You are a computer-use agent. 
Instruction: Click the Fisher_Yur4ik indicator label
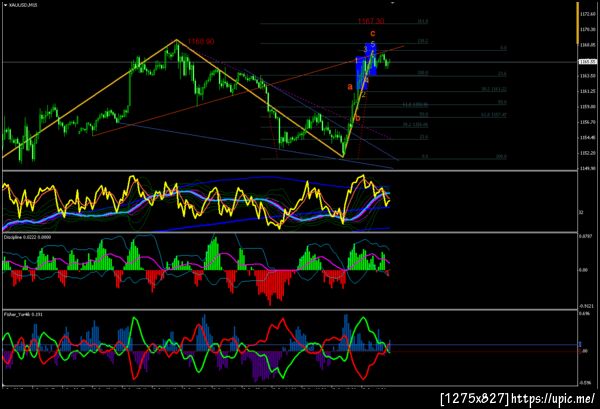pyautogui.click(x=23, y=314)
